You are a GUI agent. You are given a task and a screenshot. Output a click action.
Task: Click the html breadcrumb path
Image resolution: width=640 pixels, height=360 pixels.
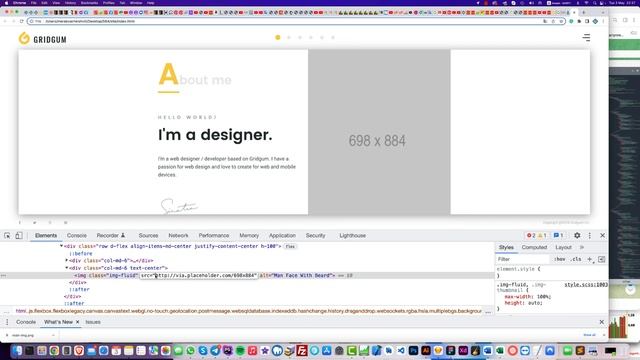pyautogui.click(x=248, y=311)
